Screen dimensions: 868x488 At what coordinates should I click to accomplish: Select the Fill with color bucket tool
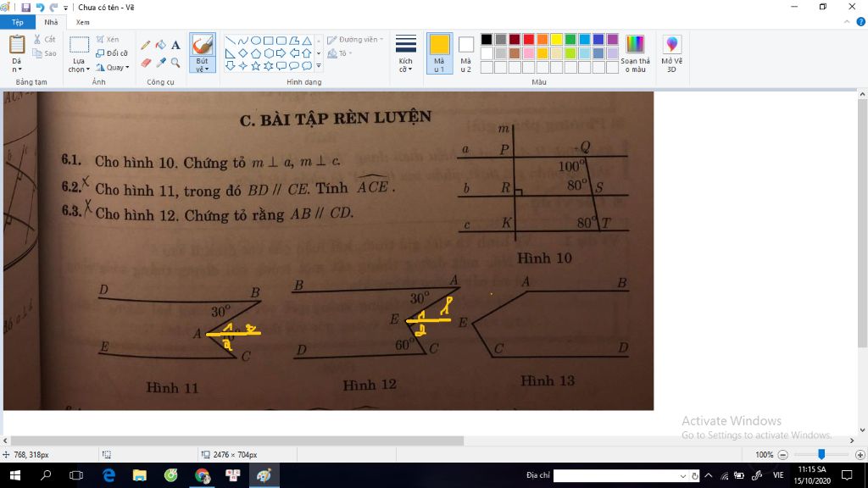point(160,46)
